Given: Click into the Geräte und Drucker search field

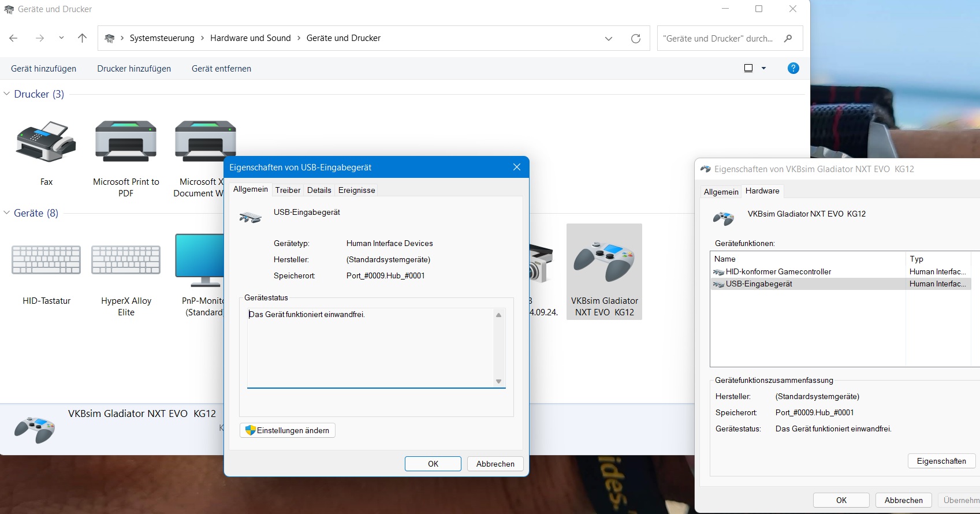Looking at the screenshot, I should [718, 38].
